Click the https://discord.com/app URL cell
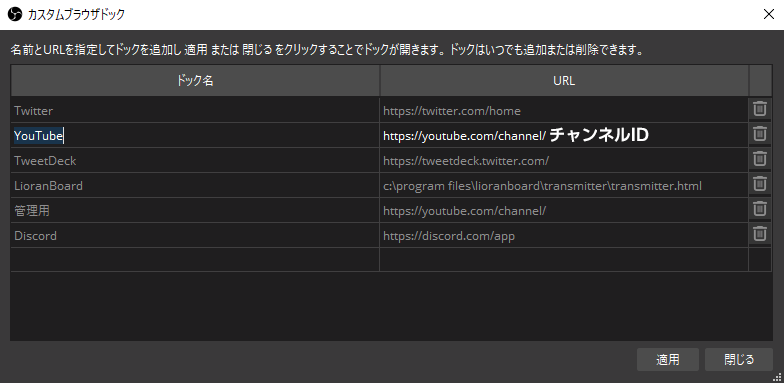The height and width of the screenshot is (383, 784). click(564, 235)
